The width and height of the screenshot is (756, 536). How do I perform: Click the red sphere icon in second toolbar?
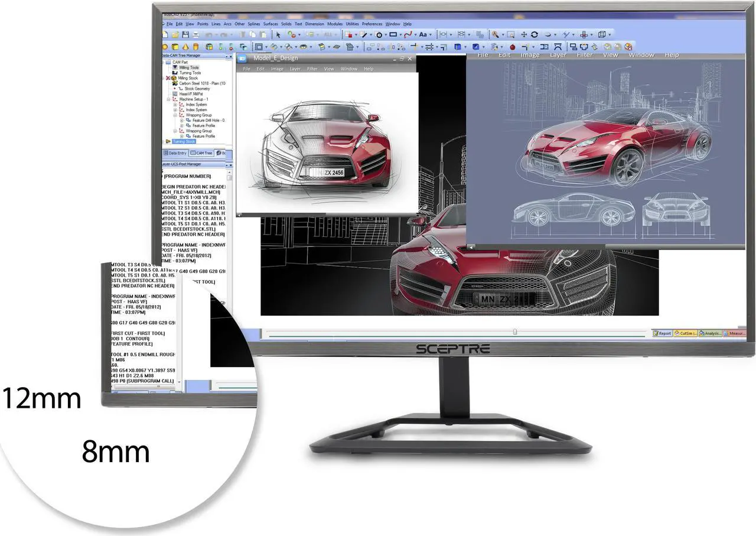coord(513,47)
